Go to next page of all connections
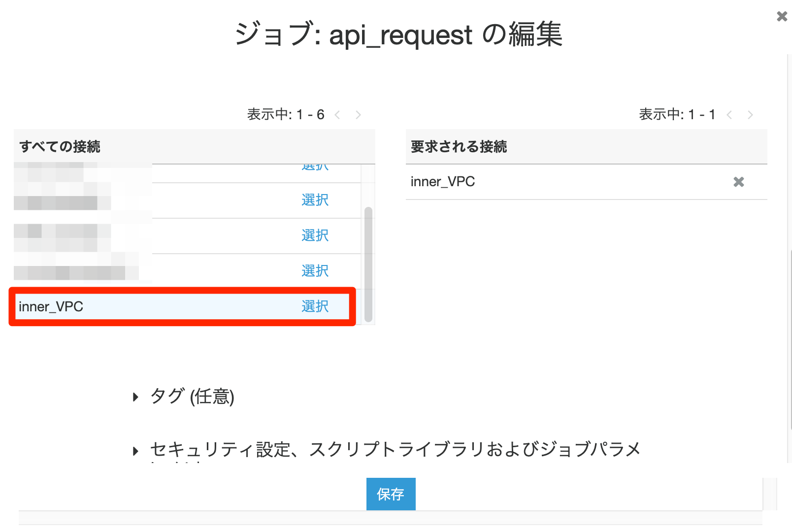The height and width of the screenshot is (532, 792). point(358,115)
